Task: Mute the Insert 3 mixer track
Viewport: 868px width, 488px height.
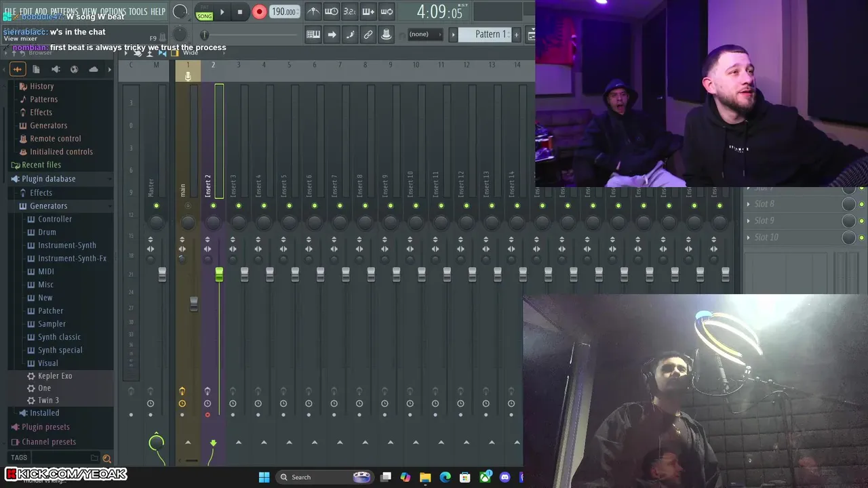Action: (238, 205)
